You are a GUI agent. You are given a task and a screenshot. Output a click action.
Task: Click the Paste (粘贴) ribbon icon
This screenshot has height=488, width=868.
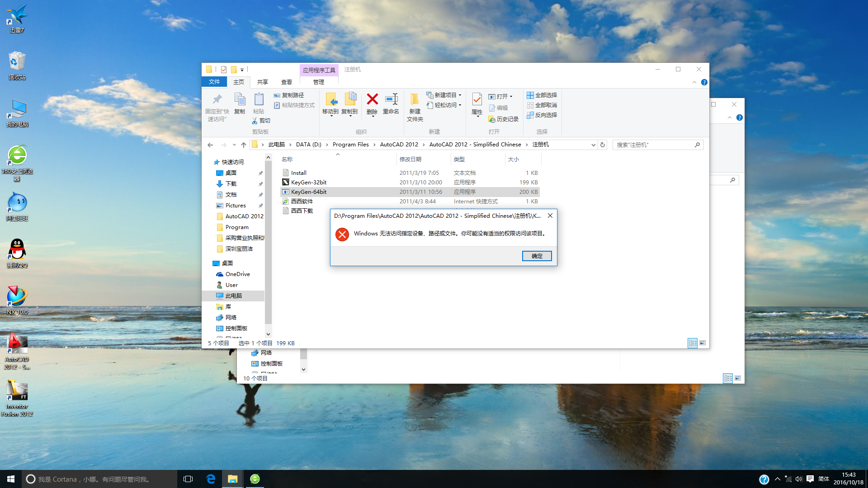click(259, 99)
